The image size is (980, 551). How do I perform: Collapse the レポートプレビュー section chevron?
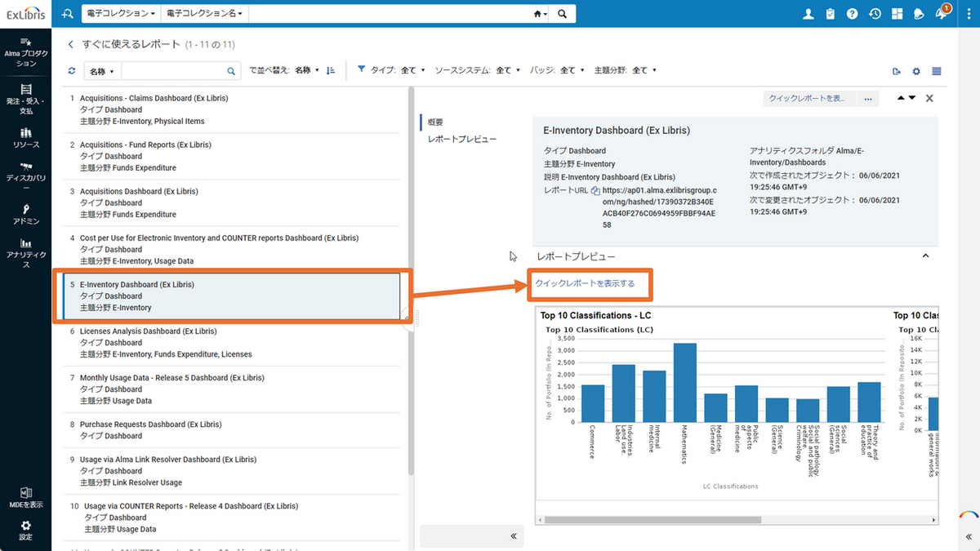pos(925,256)
